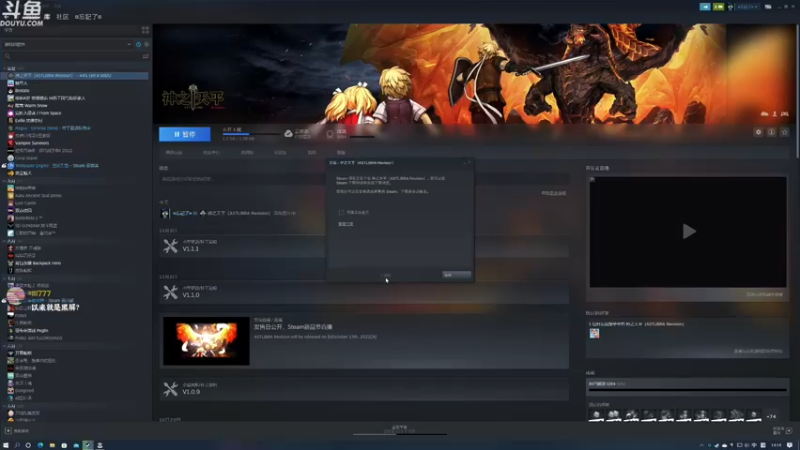The image size is (800, 450).
Task: Click the friend avatar in the friends-who-play panel
Action: pyautogui.click(x=594, y=333)
